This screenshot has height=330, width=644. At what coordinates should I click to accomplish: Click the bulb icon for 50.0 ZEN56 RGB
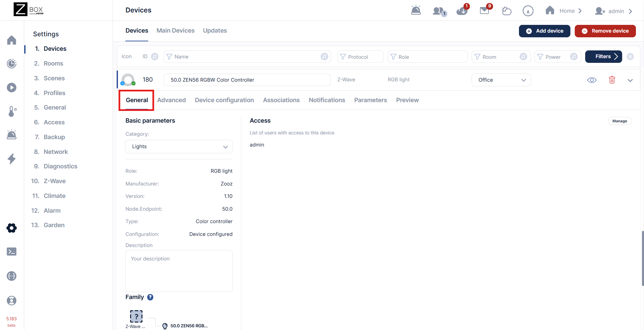165,326
